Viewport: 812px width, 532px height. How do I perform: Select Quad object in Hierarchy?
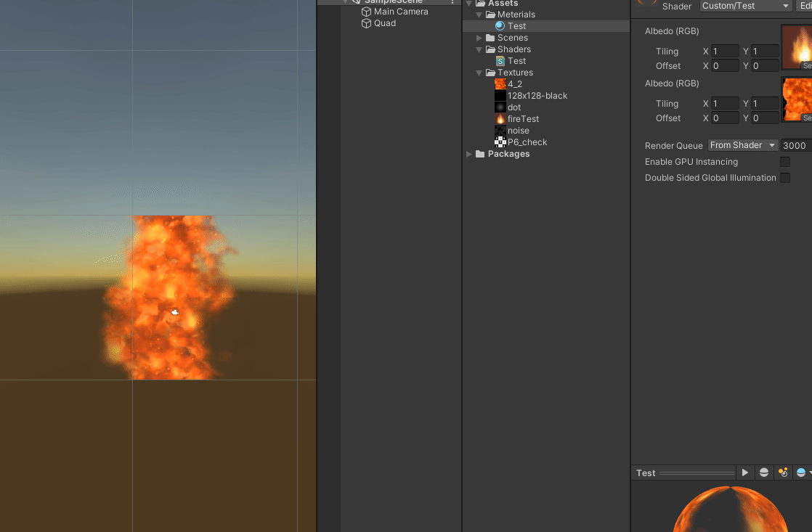[385, 23]
